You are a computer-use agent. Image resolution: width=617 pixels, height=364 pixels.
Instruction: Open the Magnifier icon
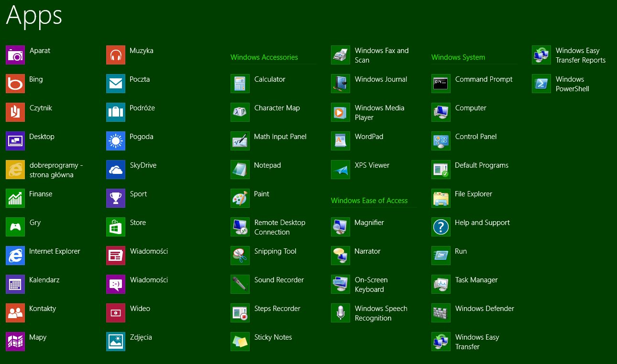[341, 227]
